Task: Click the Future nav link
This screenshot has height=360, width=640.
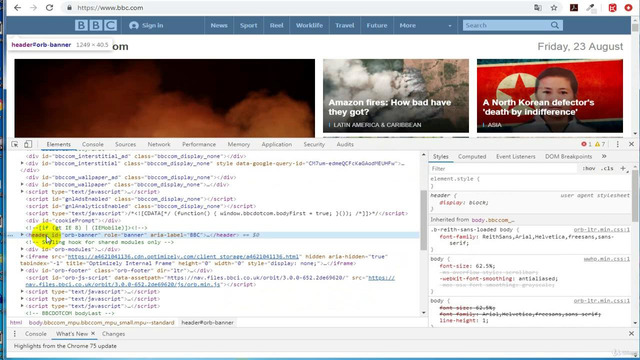Action: [x=377, y=25]
